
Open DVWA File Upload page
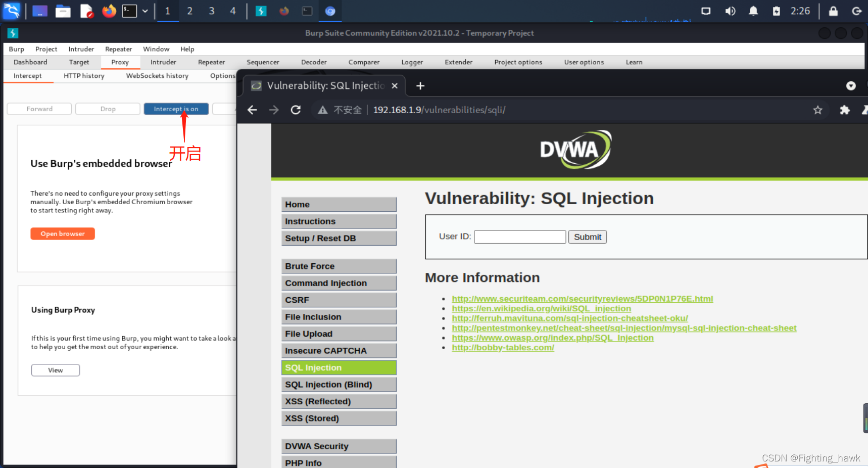pos(339,334)
